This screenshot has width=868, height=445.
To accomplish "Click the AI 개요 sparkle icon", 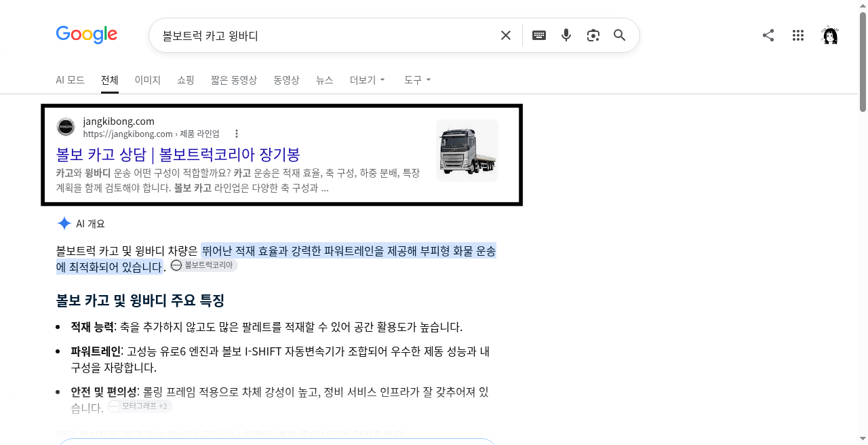I will pyautogui.click(x=64, y=224).
